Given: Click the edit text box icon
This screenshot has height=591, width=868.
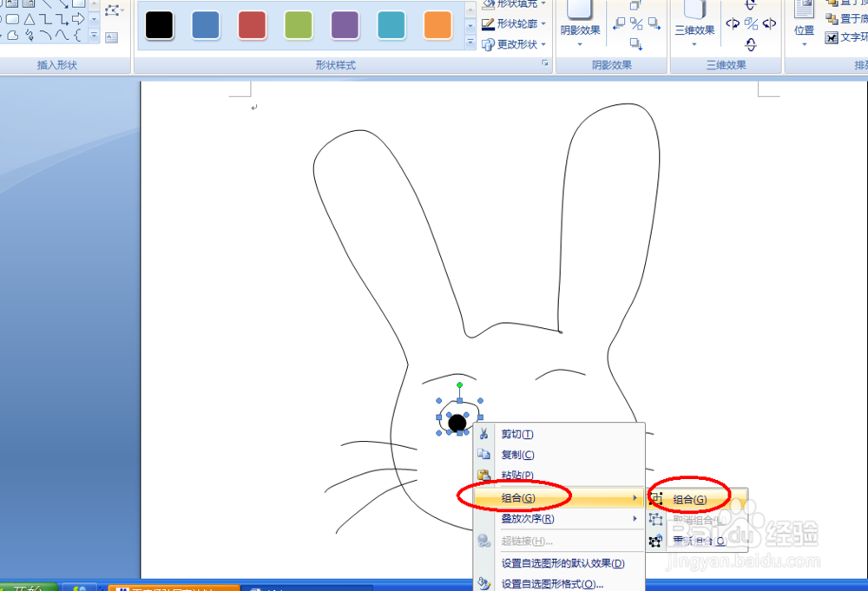Looking at the screenshot, I should coord(112,37).
